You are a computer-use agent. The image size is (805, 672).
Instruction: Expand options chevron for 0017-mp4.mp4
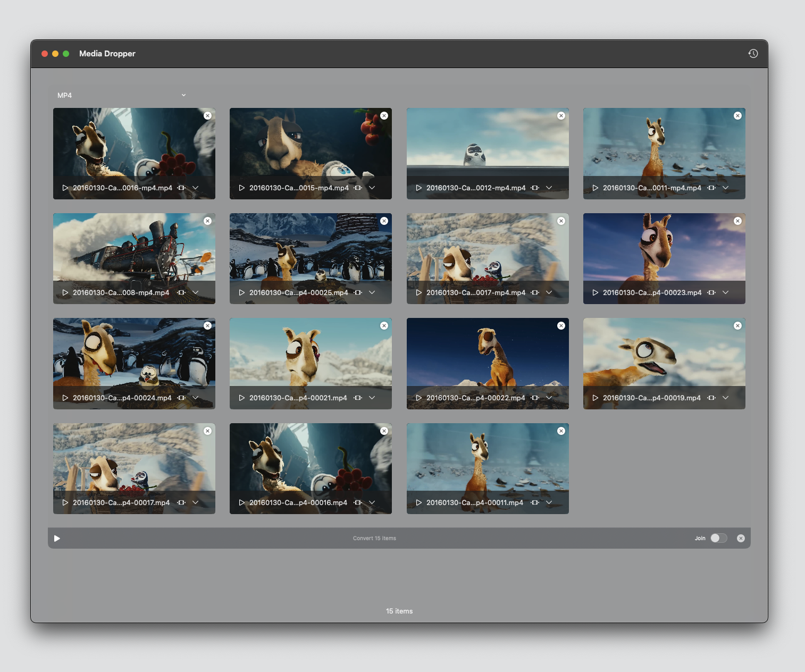pyautogui.click(x=549, y=292)
